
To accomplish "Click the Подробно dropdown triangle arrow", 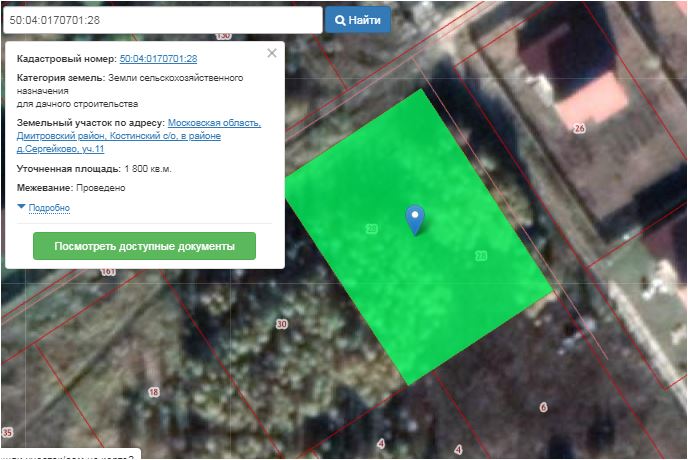I will point(22,207).
